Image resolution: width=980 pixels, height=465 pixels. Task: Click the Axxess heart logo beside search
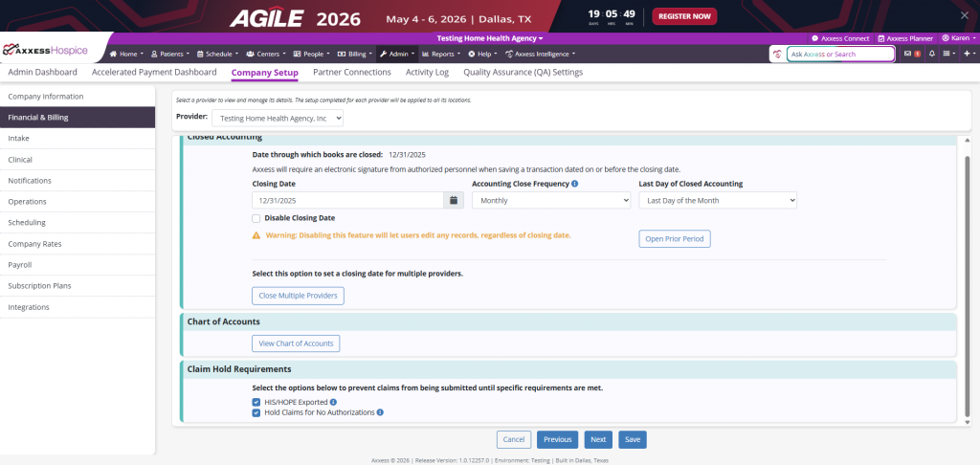(777, 55)
